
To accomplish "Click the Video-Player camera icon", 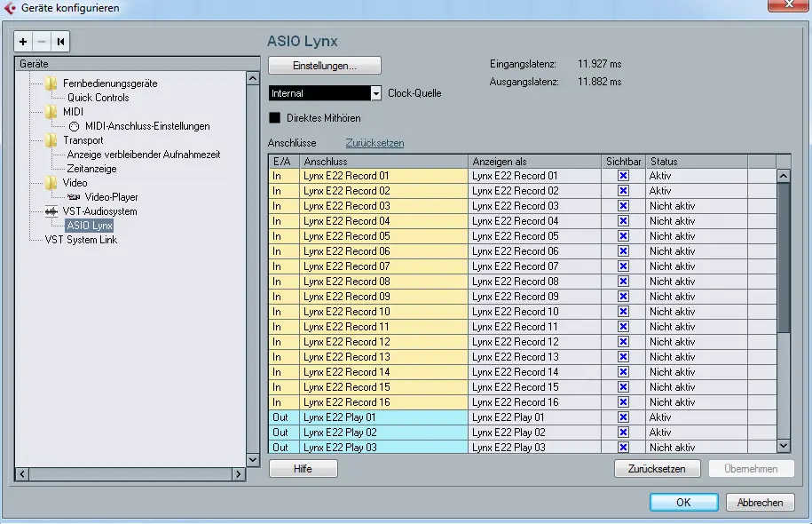I will pyautogui.click(x=74, y=197).
